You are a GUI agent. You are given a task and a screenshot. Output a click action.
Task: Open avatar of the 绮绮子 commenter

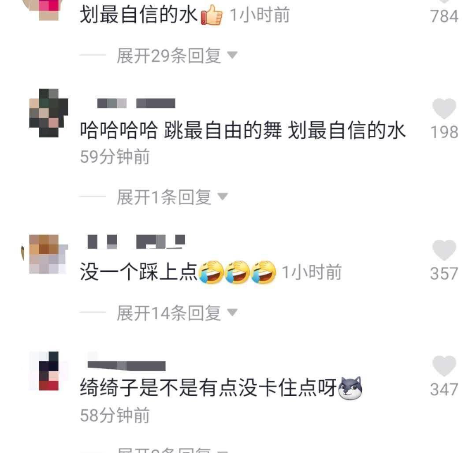coord(48,371)
